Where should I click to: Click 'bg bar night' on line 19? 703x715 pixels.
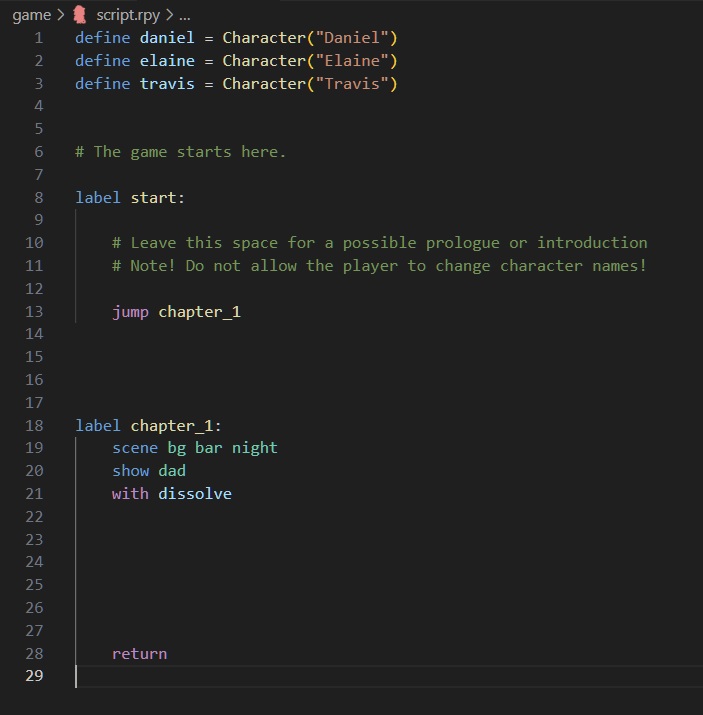point(222,448)
